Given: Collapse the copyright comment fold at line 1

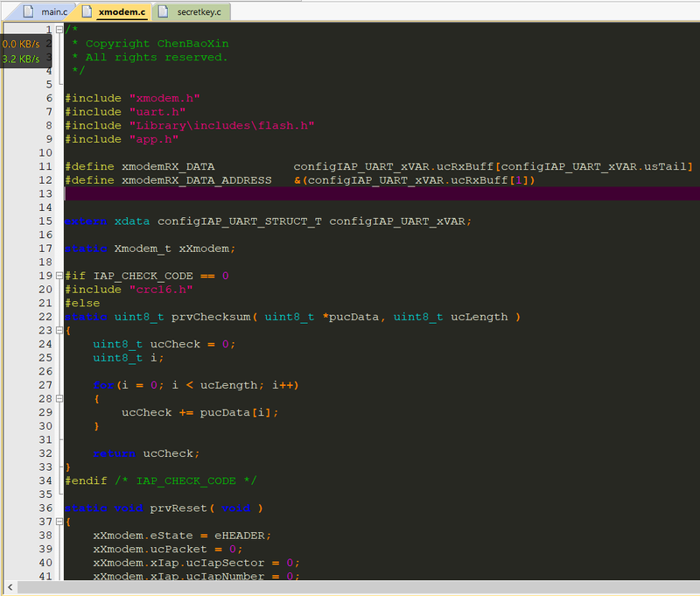Looking at the screenshot, I should click(x=59, y=30).
